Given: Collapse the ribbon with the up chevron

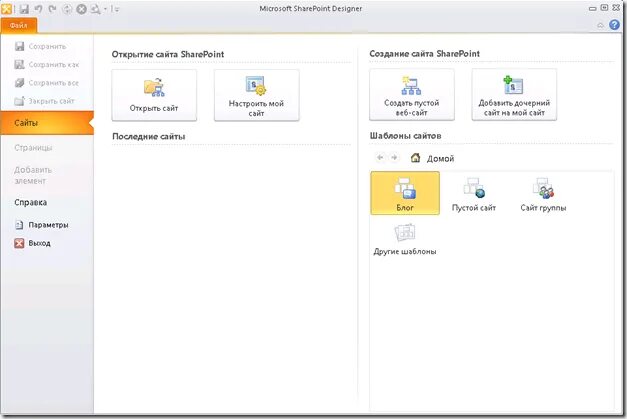Looking at the screenshot, I should click(x=600, y=26).
